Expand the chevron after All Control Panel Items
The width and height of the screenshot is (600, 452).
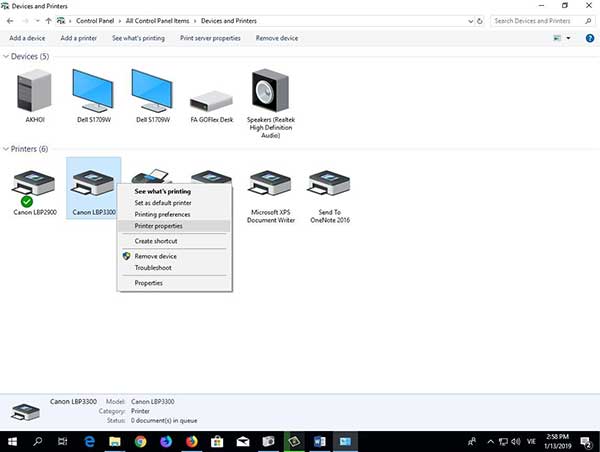pyautogui.click(x=195, y=21)
